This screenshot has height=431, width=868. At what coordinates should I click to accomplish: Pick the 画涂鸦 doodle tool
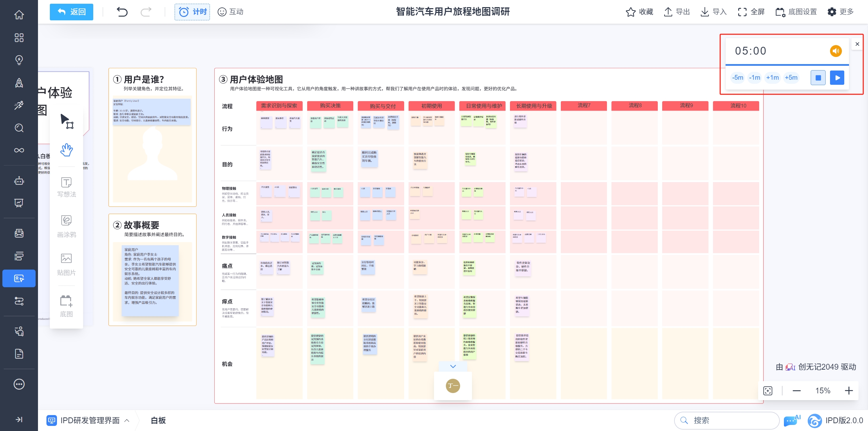[x=66, y=226]
